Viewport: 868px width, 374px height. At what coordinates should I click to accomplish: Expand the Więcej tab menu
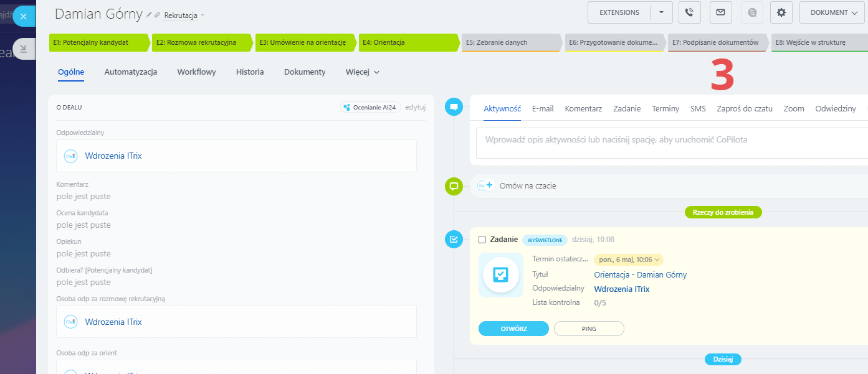[363, 72]
